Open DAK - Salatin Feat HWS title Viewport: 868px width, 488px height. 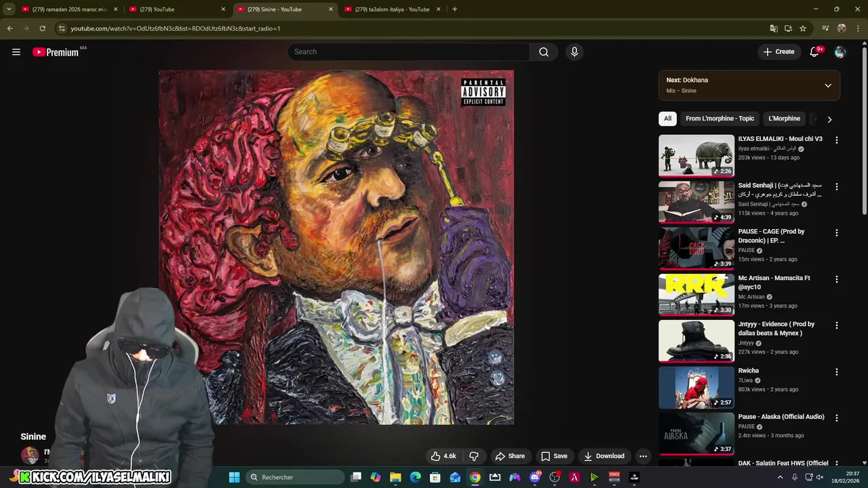(783, 463)
